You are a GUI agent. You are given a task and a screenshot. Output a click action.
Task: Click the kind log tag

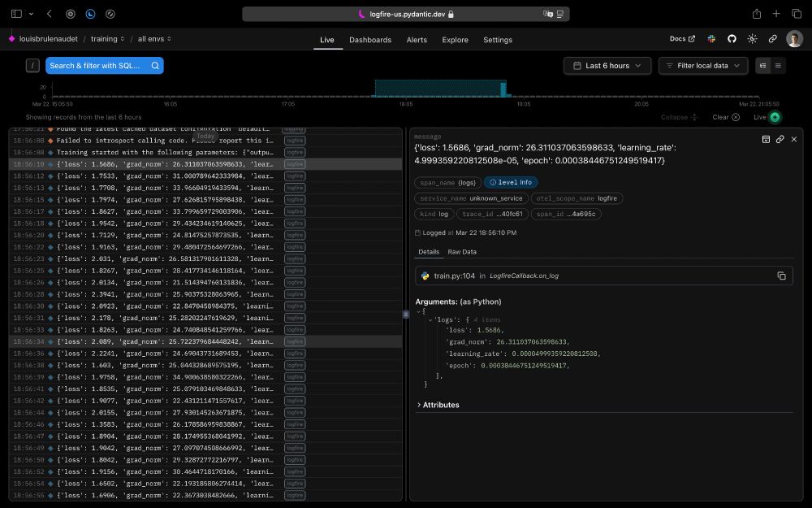(434, 214)
